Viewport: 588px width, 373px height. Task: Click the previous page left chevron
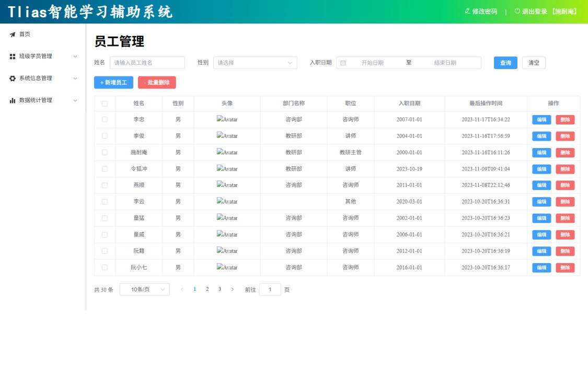point(182,289)
